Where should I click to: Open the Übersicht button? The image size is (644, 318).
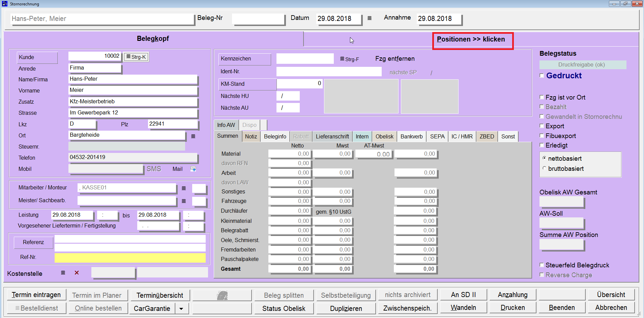[x=611, y=295]
